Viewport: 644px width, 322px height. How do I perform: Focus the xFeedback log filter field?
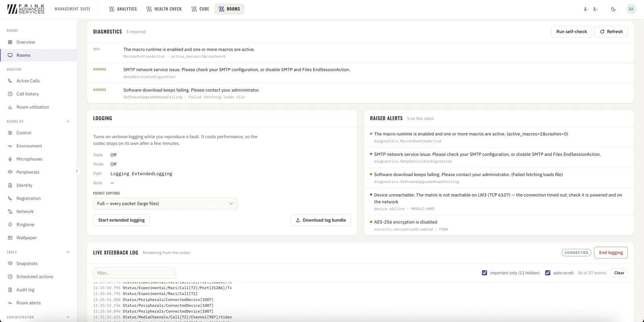click(134, 273)
